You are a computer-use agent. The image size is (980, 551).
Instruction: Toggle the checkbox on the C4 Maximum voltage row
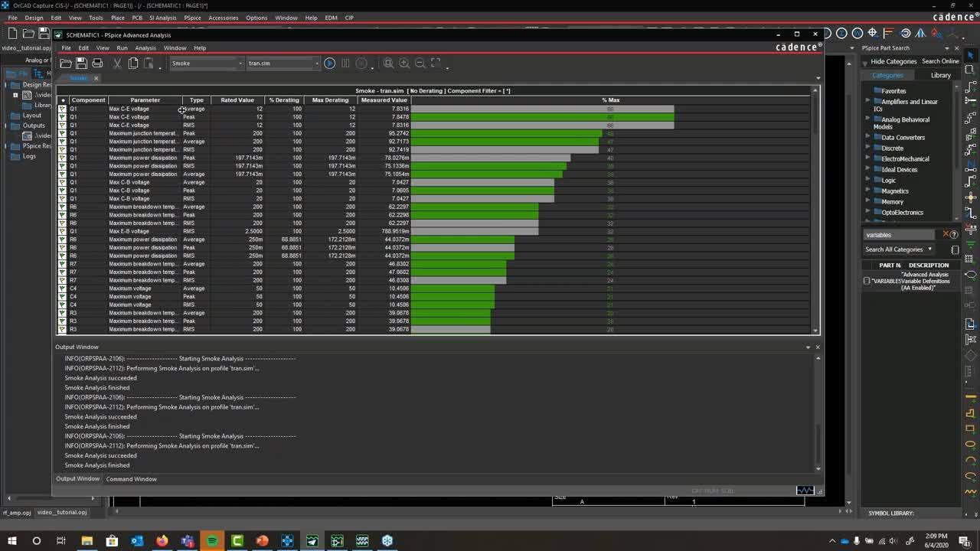(x=63, y=288)
